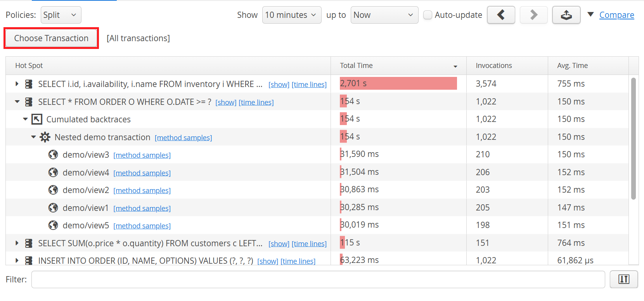Open the Compare link

pos(616,15)
